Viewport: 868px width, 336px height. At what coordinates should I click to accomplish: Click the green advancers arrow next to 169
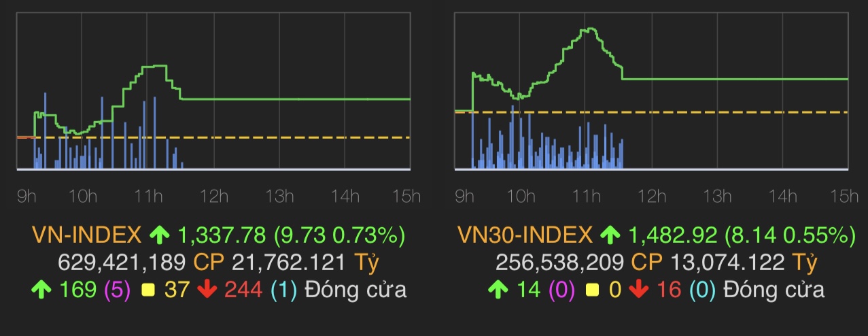pyautogui.click(x=41, y=290)
